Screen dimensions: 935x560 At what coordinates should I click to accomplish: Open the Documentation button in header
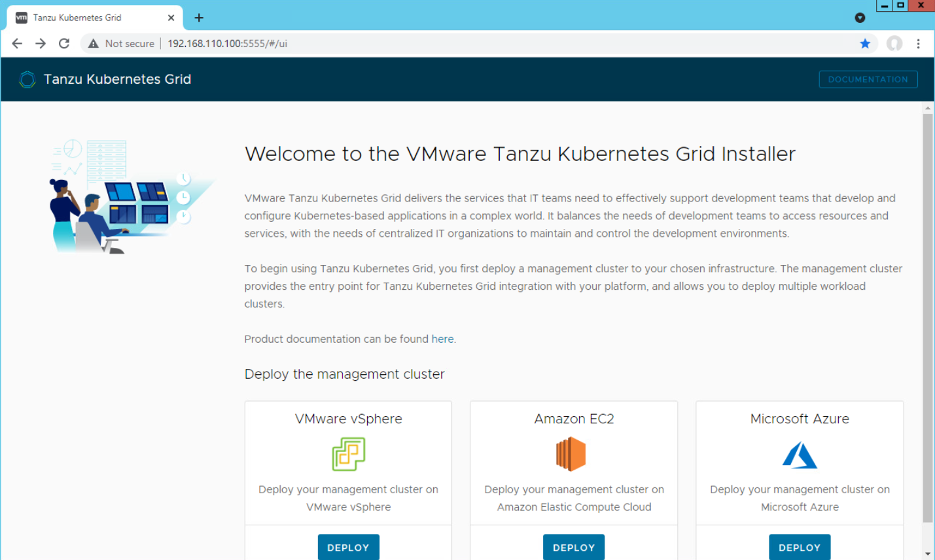coord(868,79)
